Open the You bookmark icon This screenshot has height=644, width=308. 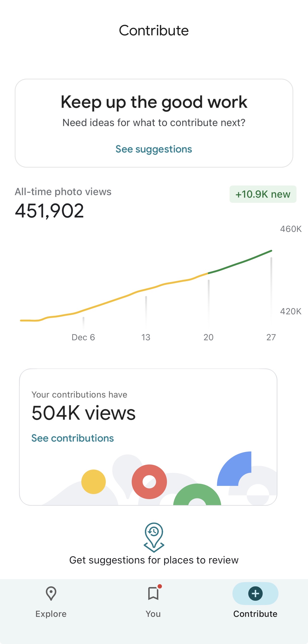tap(153, 594)
